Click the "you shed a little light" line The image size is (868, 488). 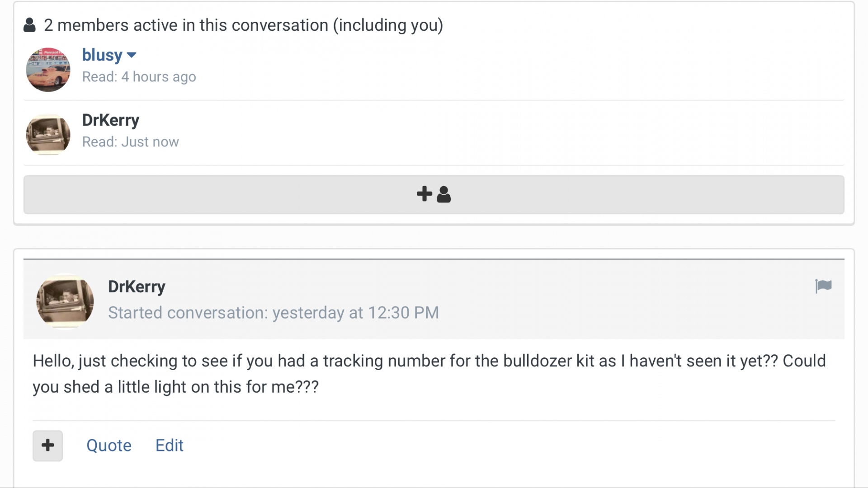pyautogui.click(x=175, y=387)
